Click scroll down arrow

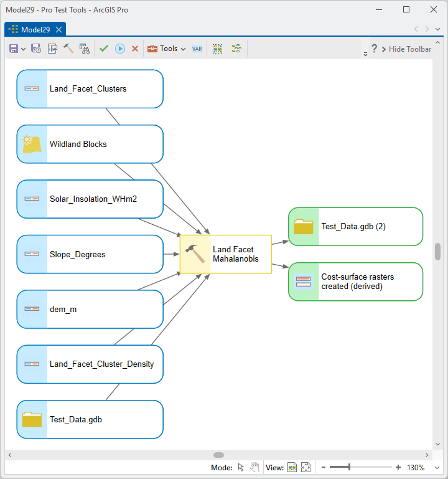pyautogui.click(x=437, y=445)
